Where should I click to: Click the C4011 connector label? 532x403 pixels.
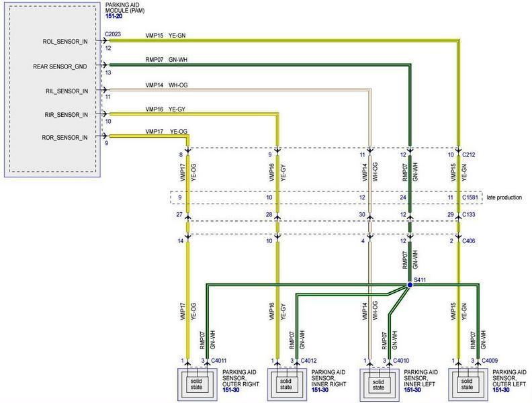pyautogui.click(x=219, y=361)
